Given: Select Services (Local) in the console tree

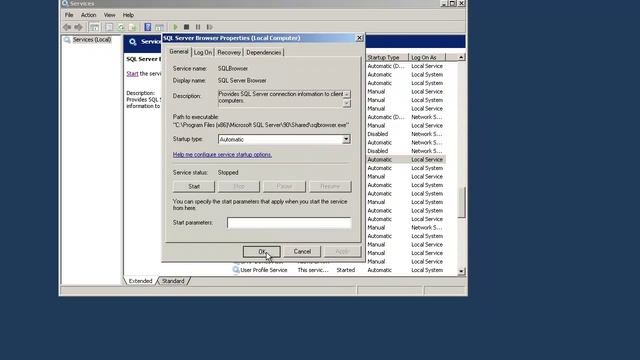Looking at the screenshot, I should point(92,40).
